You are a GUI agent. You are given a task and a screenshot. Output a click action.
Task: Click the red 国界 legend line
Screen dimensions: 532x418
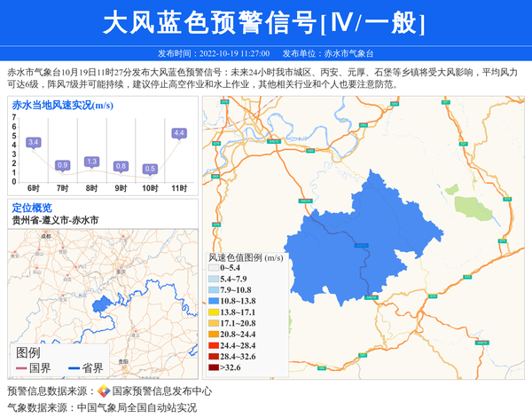pos(21,368)
